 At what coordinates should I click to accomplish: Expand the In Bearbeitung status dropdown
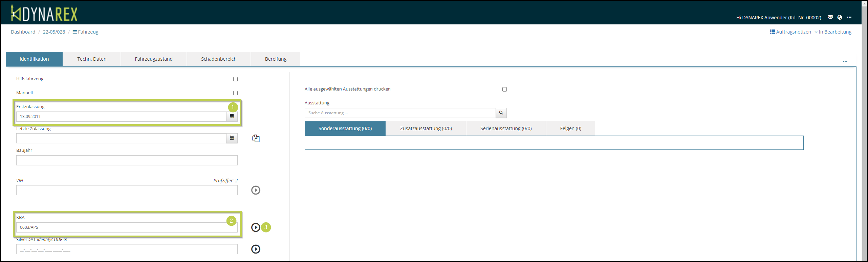(833, 32)
